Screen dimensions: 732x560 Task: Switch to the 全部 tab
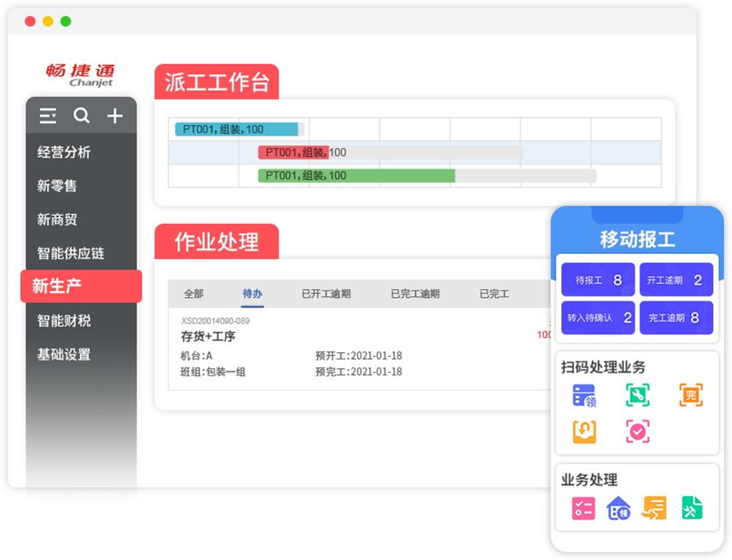[x=194, y=294]
